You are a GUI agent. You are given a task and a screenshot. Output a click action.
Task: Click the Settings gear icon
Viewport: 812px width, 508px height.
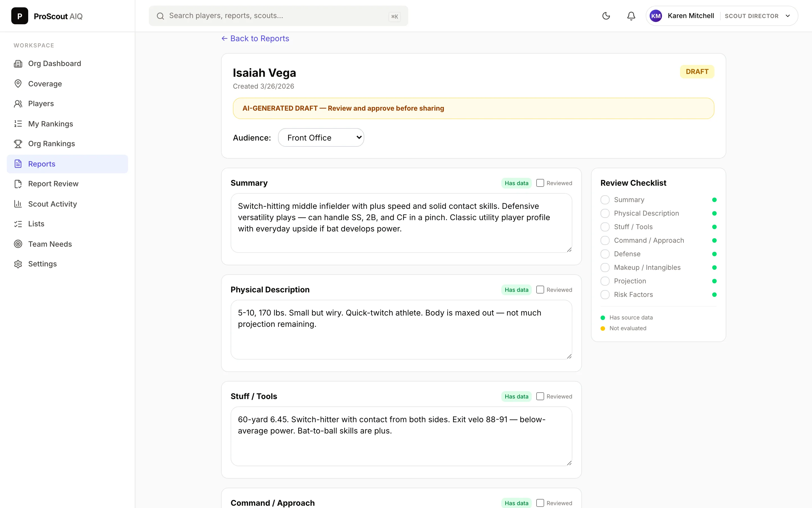(x=18, y=264)
